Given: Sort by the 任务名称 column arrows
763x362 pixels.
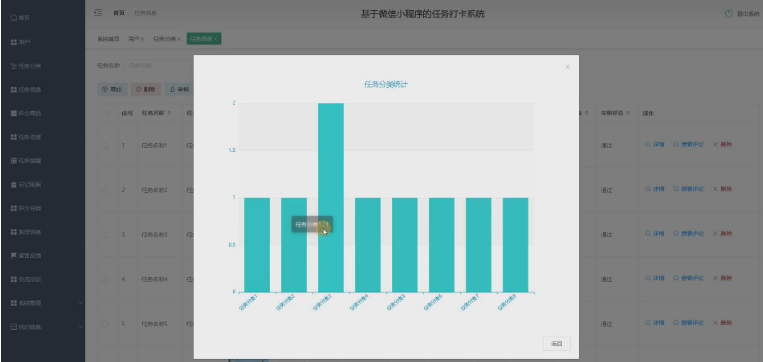Looking at the screenshot, I should click(169, 113).
